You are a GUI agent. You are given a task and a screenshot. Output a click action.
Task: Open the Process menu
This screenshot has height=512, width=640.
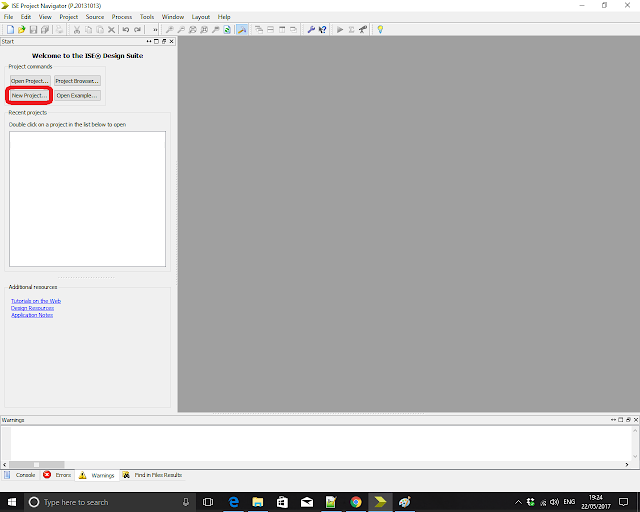[x=122, y=17]
